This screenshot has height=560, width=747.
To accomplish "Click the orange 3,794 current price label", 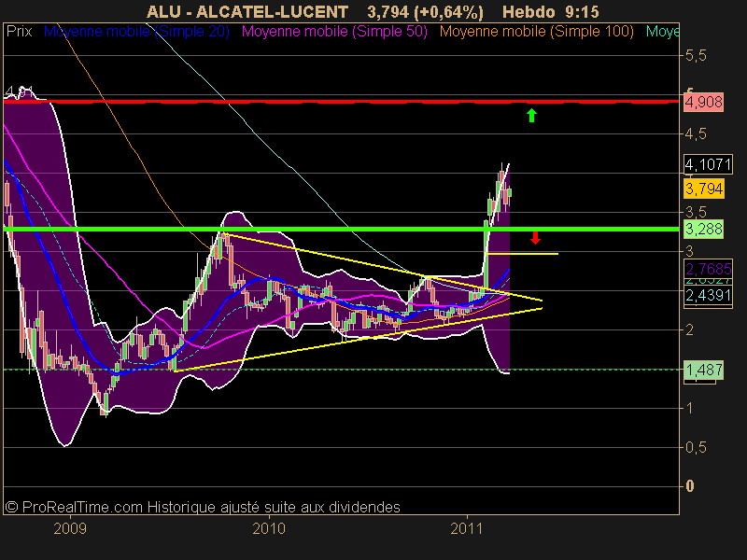I will coord(704,189).
